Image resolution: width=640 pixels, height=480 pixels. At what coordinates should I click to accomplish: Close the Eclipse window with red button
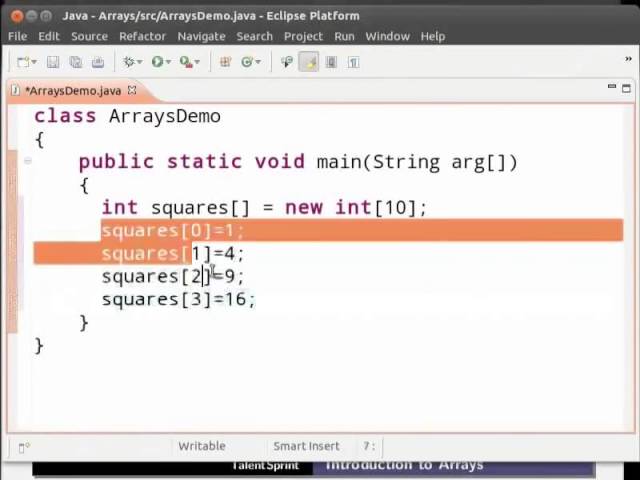click(x=17, y=16)
